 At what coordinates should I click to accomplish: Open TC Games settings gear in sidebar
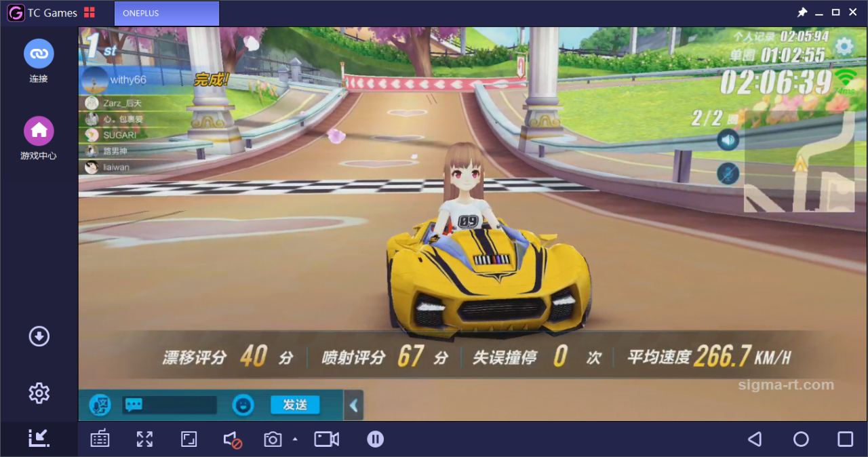(39, 393)
